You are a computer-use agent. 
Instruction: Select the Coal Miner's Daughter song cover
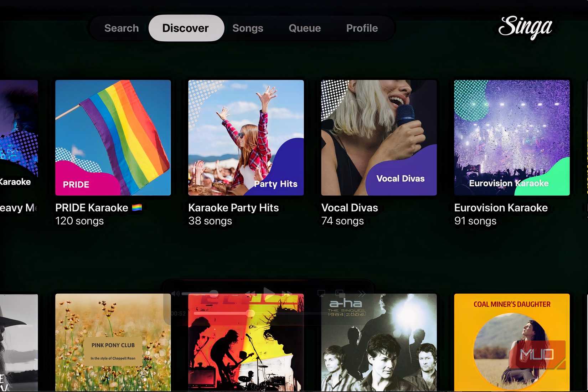[512, 342]
